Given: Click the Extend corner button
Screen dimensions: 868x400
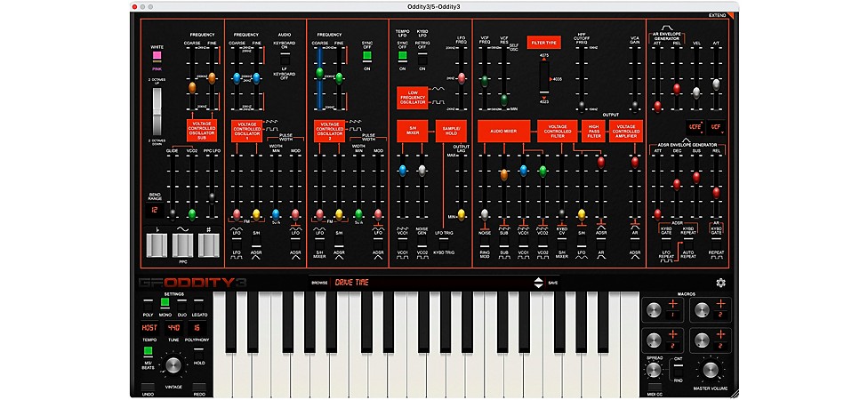Looking at the screenshot, I should (x=721, y=15).
